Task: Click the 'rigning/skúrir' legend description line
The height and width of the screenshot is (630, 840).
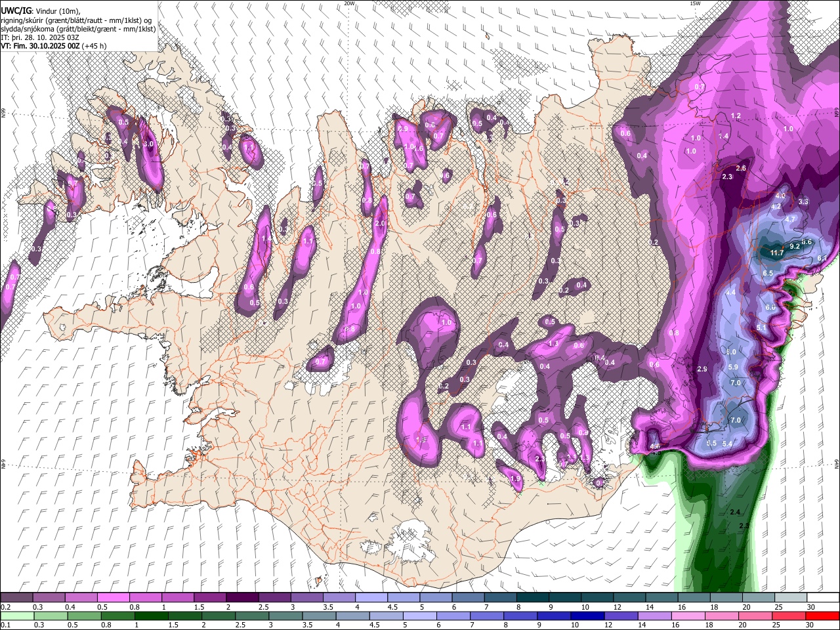Action: tap(76, 20)
